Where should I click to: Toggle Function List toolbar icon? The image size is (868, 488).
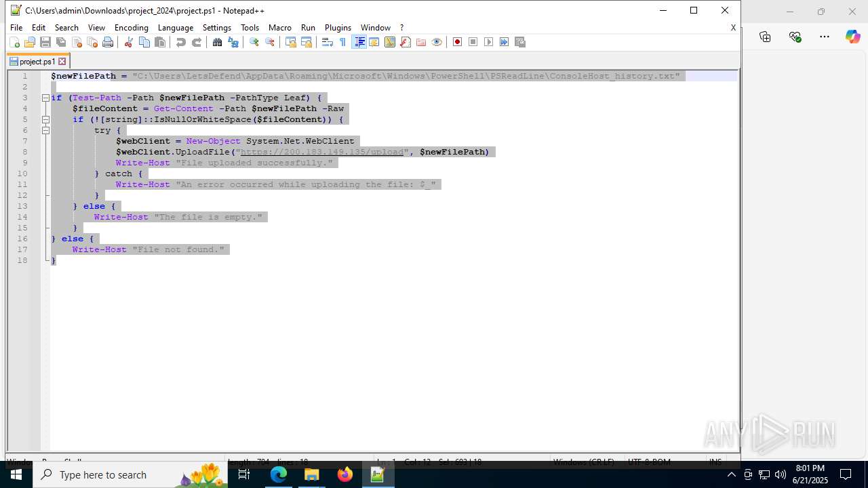(x=406, y=42)
